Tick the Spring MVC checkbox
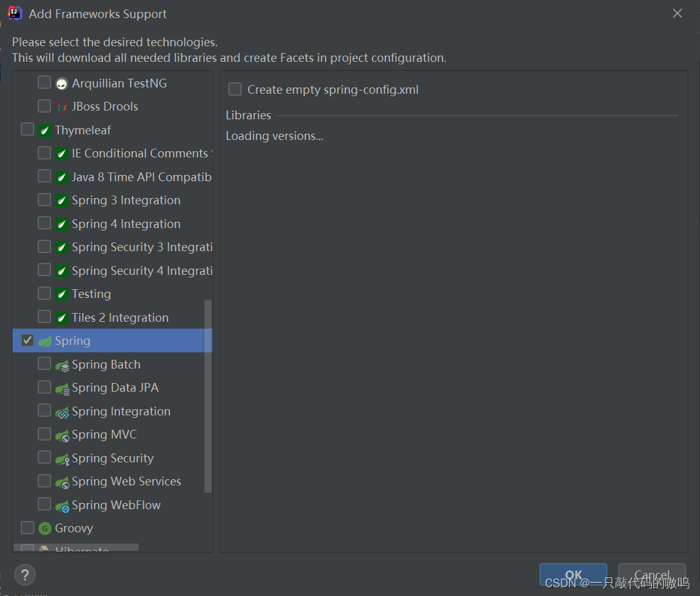The height and width of the screenshot is (596, 700). 44,434
